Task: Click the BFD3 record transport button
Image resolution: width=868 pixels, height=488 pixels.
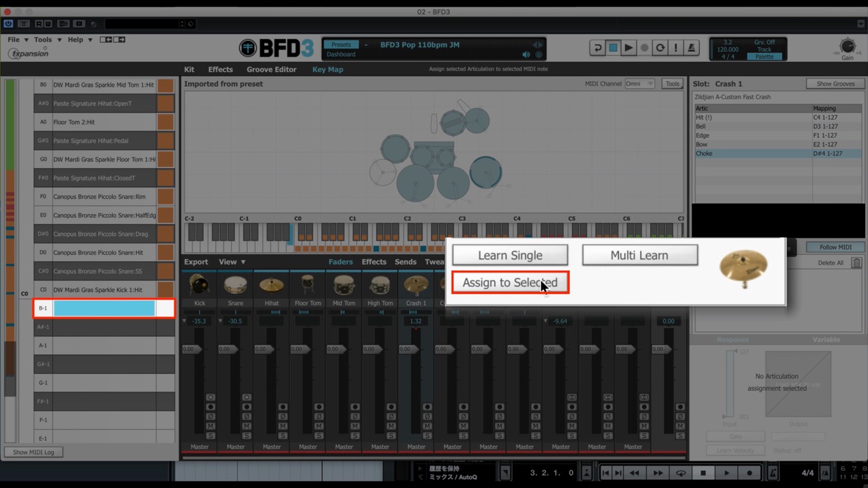Action: 645,48
